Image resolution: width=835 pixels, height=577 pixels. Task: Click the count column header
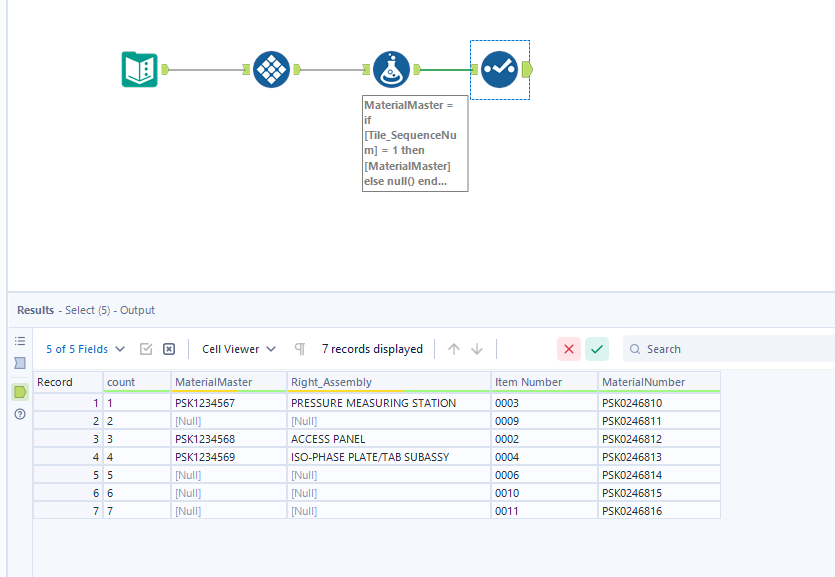137,382
